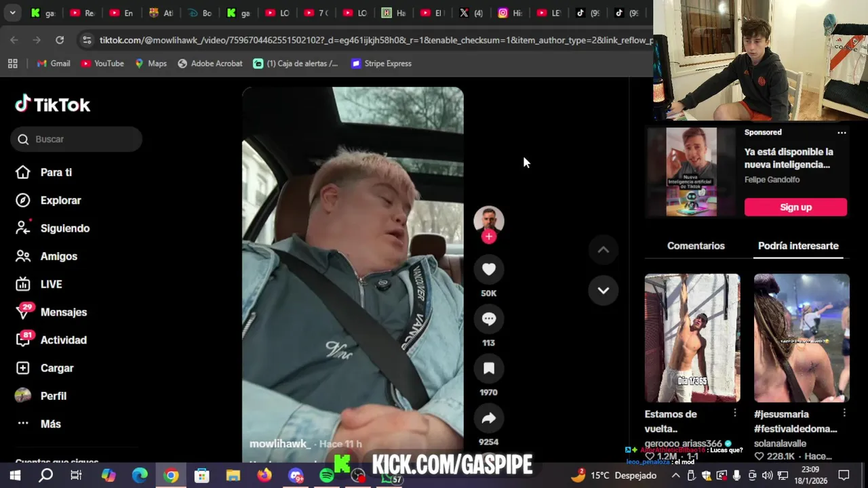Open the Gmail bookmark

click(54, 63)
